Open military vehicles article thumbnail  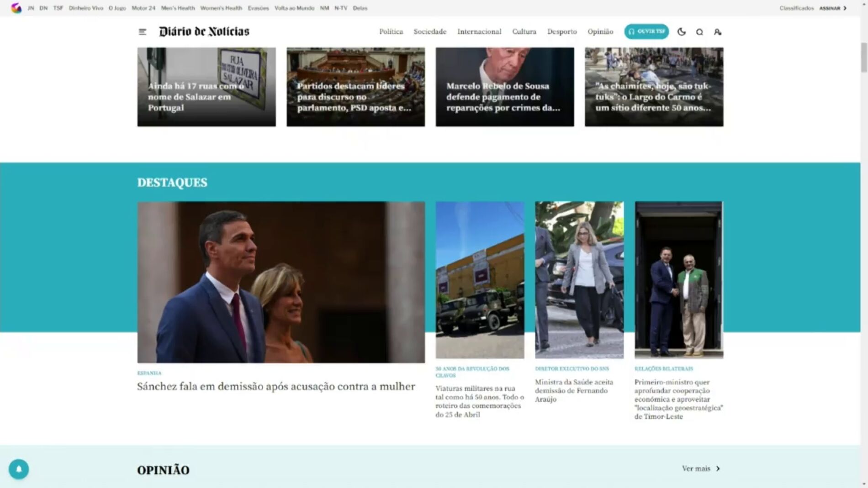pyautogui.click(x=480, y=280)
